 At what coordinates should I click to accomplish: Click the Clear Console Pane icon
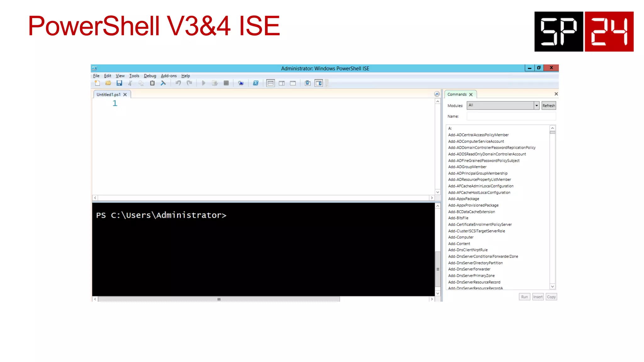163,83
